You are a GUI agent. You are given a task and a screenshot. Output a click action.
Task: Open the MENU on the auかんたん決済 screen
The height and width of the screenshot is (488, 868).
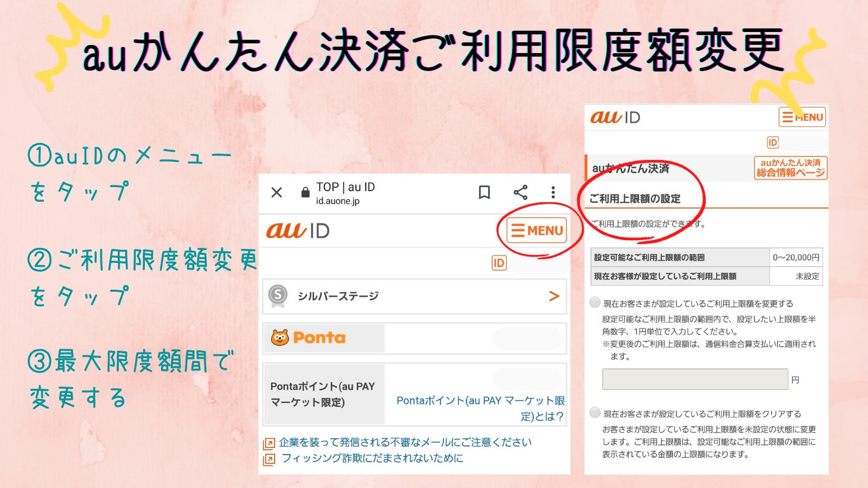pos(801,117)
